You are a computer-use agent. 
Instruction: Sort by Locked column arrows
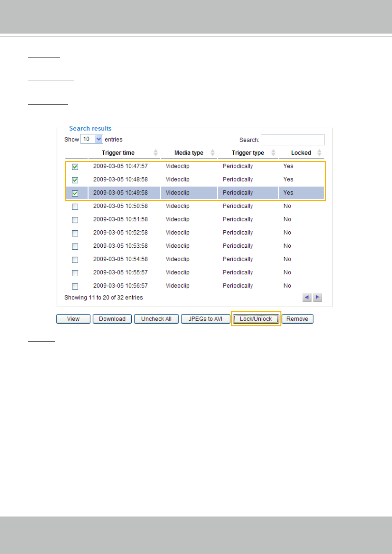click(x=319, y=153)
